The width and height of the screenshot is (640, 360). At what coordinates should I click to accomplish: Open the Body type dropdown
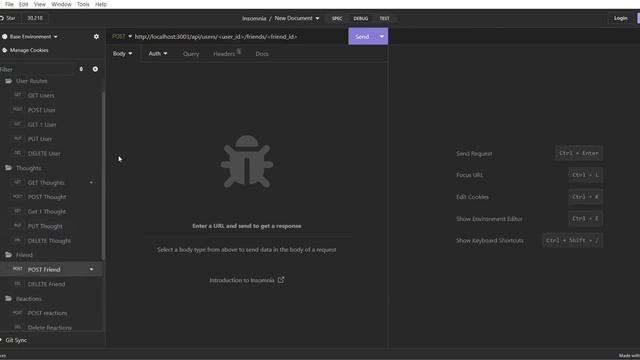click(122, 53)
